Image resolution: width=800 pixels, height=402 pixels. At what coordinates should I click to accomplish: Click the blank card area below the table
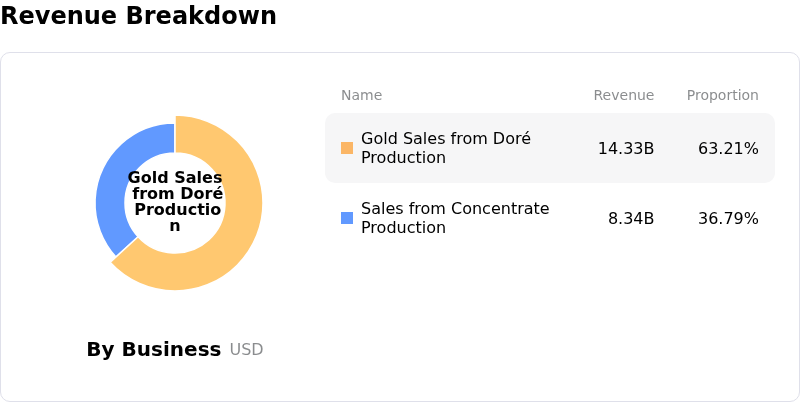point(550,320)
